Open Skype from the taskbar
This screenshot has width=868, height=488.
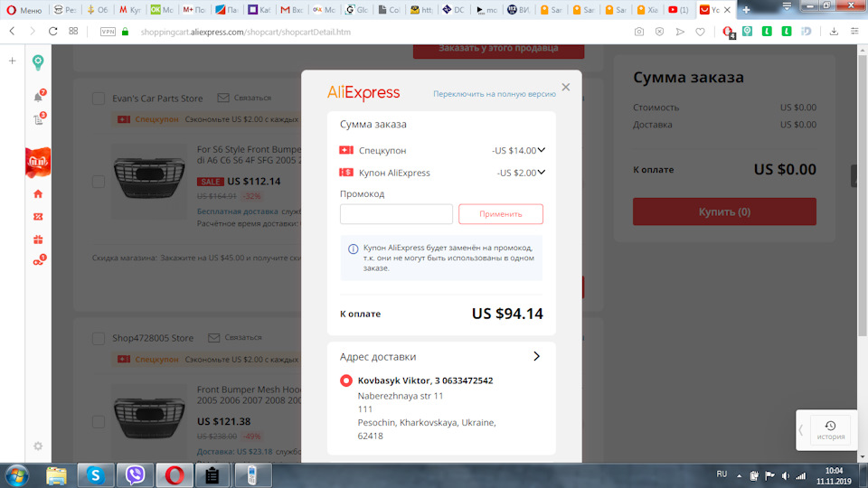click(95, 475)
